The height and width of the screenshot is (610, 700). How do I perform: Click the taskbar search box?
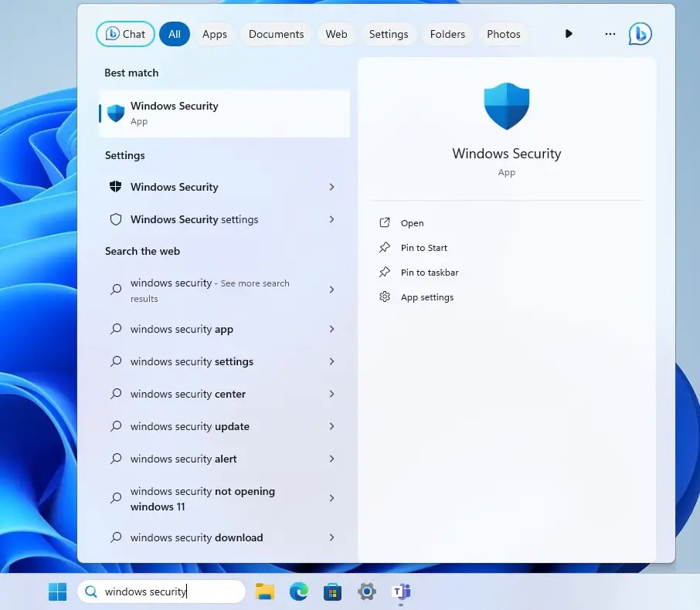pyautogui.click(x=161, y=591)
